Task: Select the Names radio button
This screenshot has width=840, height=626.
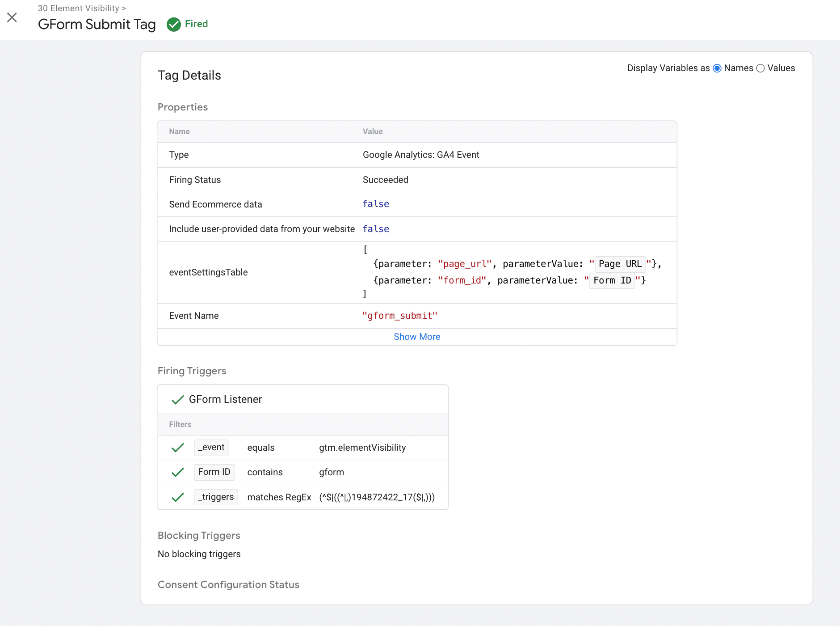Action: [x=717, y=68]
